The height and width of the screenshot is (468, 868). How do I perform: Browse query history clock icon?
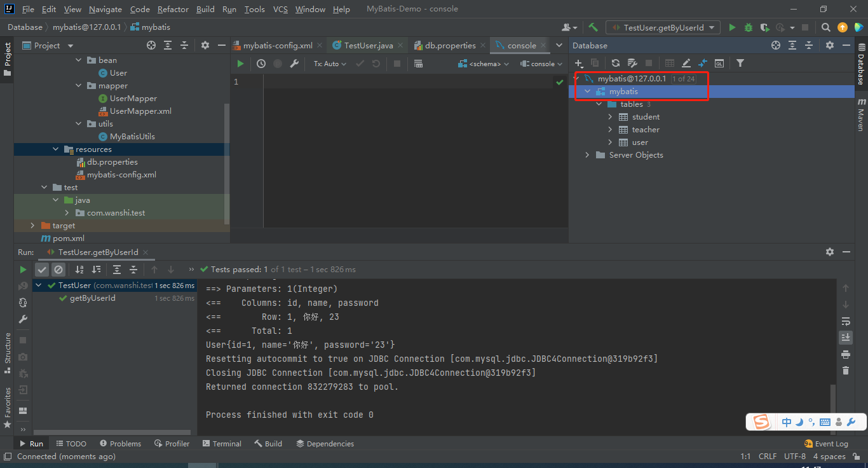[x=261, y=64]
